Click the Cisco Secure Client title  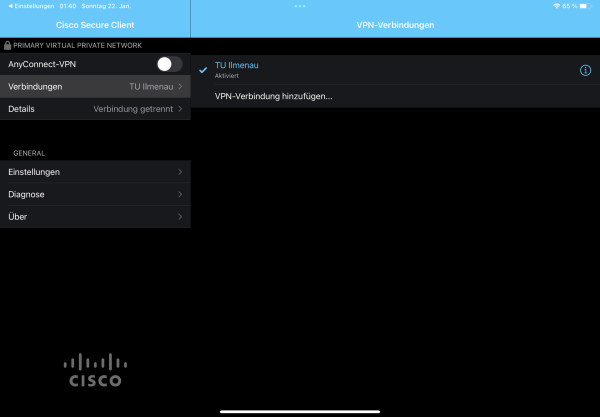[95, 25]
